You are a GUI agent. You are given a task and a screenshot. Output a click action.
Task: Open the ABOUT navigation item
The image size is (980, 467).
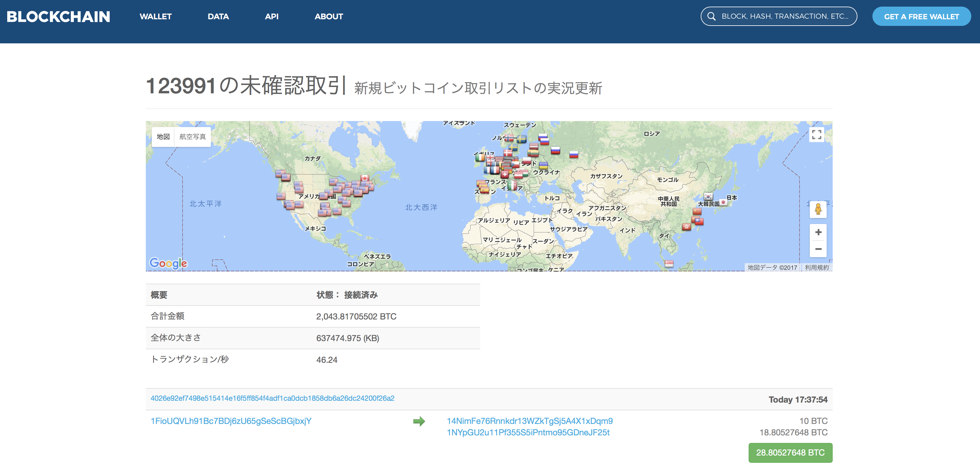329,16
